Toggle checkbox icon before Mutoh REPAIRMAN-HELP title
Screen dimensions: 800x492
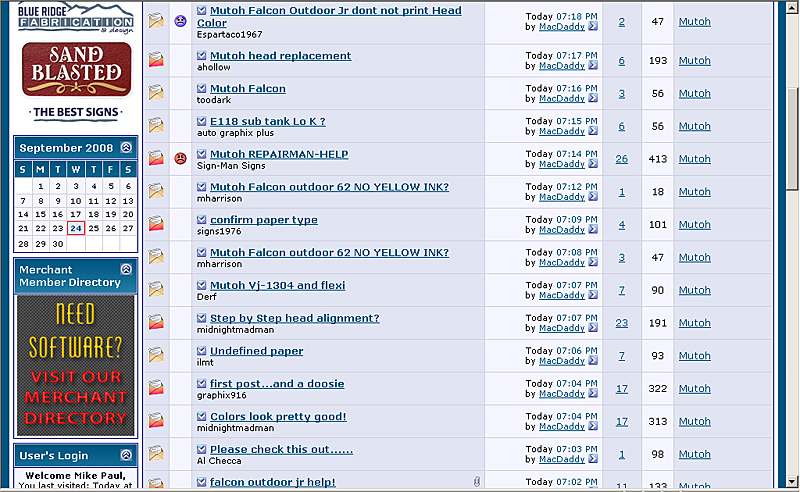click(202, 154)
